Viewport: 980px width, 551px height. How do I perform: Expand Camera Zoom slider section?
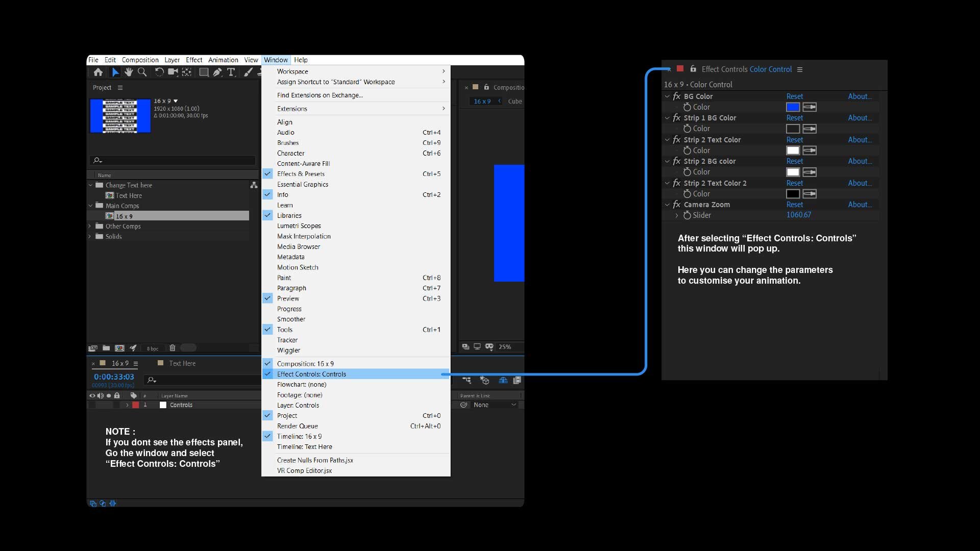[x=676, y=215]
